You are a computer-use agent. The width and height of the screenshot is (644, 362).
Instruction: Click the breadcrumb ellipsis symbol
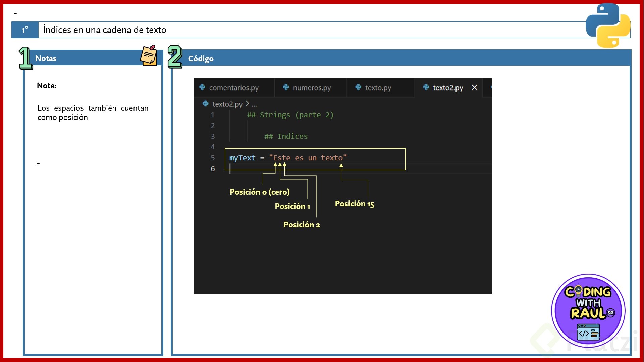[x=254, y=104]
